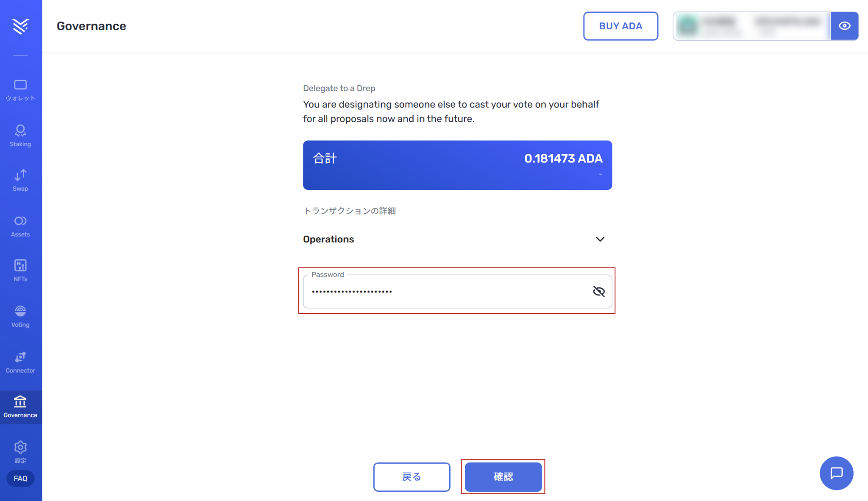The image size is (868, 501).
Task: Select the blue 合計 total banner
Action: [457, 165]
